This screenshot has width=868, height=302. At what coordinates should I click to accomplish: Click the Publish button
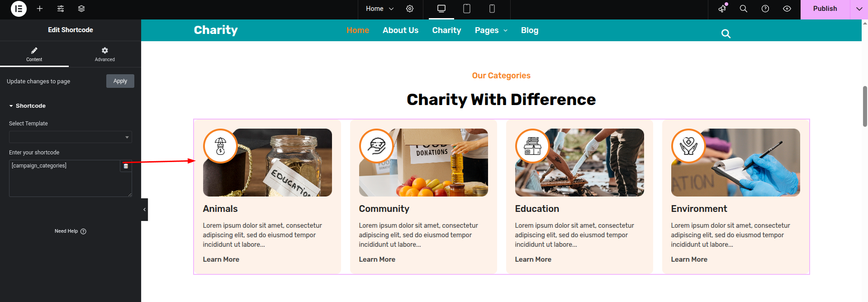[x=825, y=9]
